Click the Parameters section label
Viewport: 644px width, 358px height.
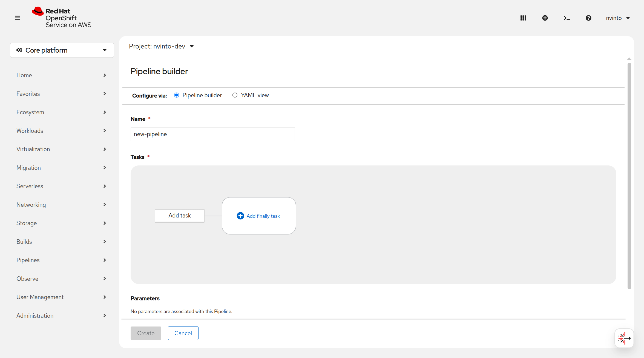pyautogui.click(x=145, y=298)
